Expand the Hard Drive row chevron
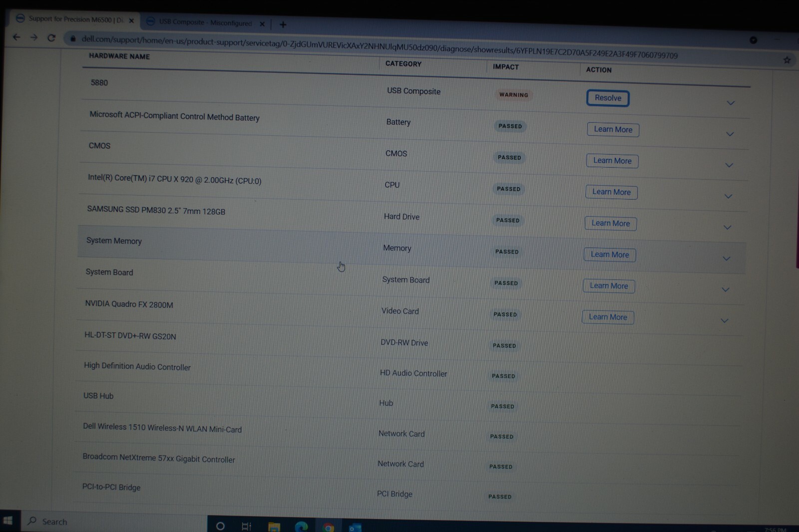 [727, 228]
